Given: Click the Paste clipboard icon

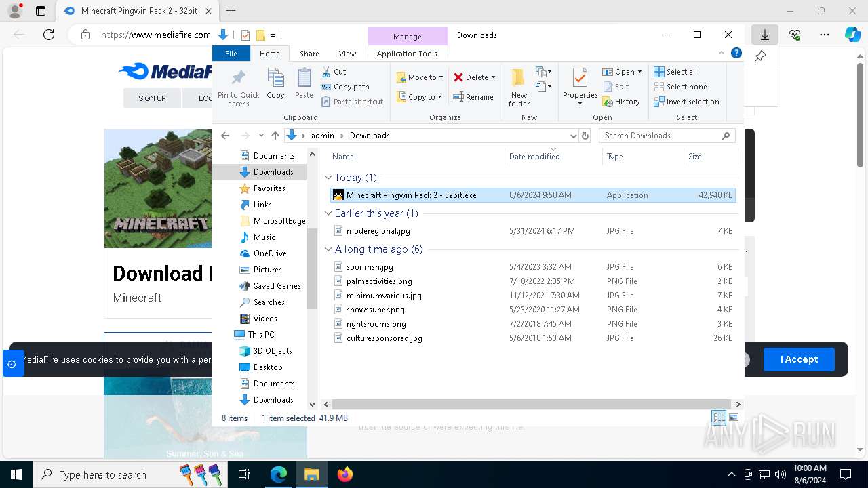Looking at the screenshot, I should 304,78.
